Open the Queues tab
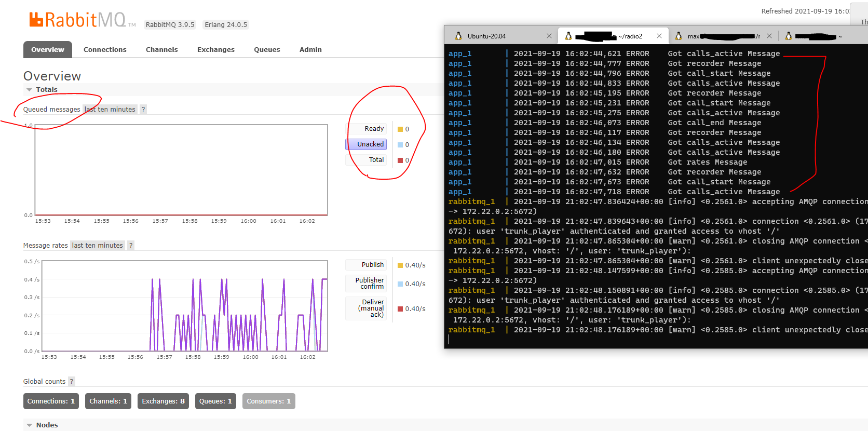 [x=267, y=49]
